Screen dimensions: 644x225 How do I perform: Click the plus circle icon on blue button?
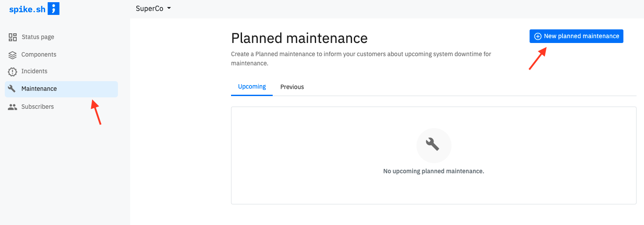coord(538,36)
